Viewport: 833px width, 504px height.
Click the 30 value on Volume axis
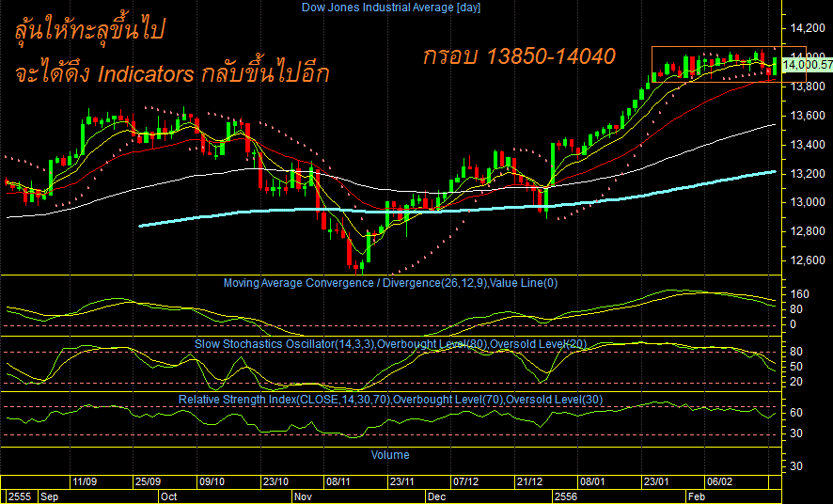point(795,465)
